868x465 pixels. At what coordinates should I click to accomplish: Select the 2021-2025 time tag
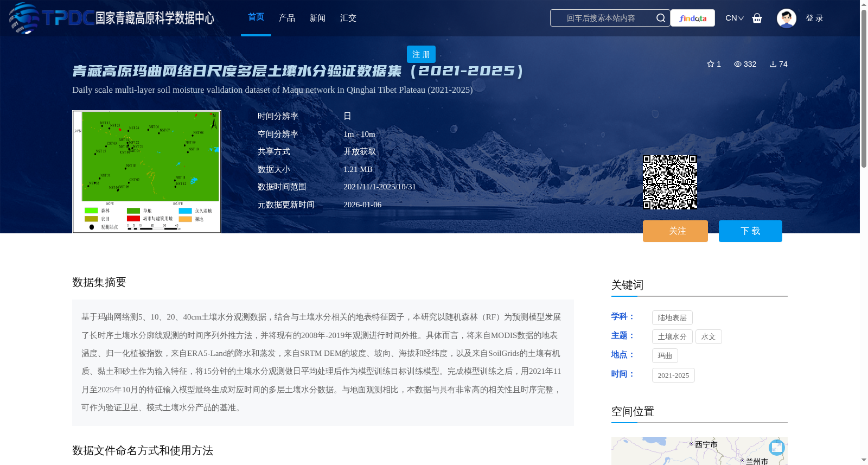point(673,375)
